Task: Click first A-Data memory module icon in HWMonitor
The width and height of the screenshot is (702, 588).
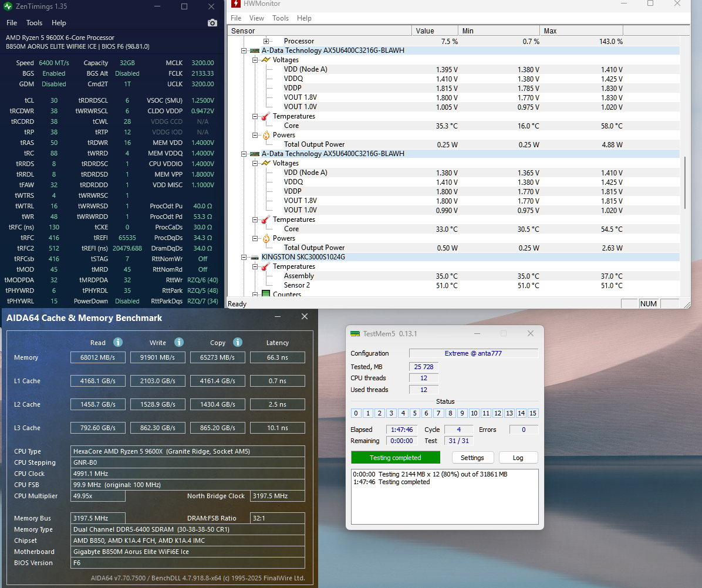Action: pyautogui.click(x=255, y=50)
